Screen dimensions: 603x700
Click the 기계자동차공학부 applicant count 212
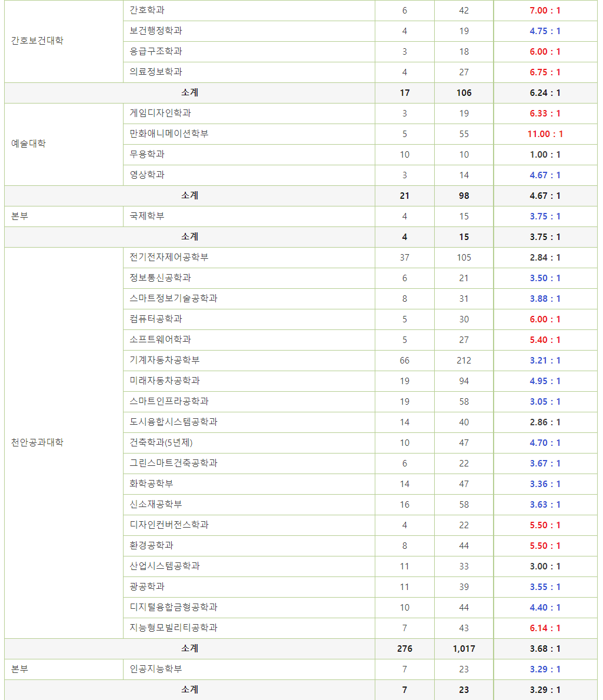(463, 360)
